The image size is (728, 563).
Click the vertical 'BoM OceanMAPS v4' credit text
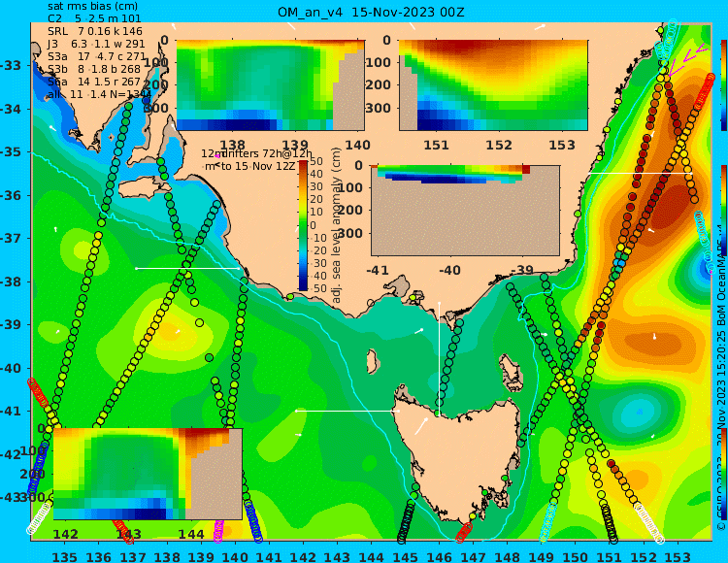pyautogui.click(x=721, y=277)
